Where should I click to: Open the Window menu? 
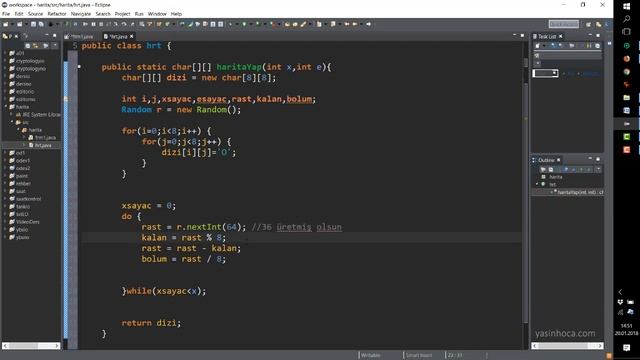tap(157, 14)
